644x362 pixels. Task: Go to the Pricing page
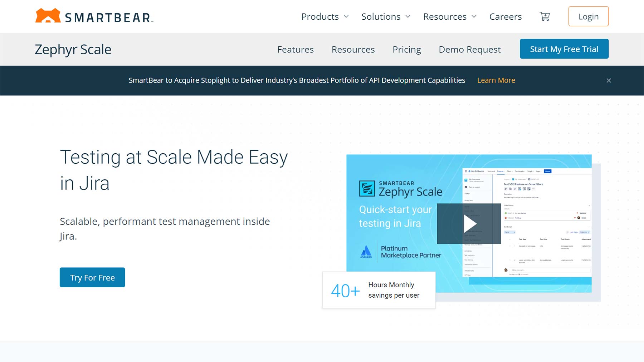[x=407, y=49]
